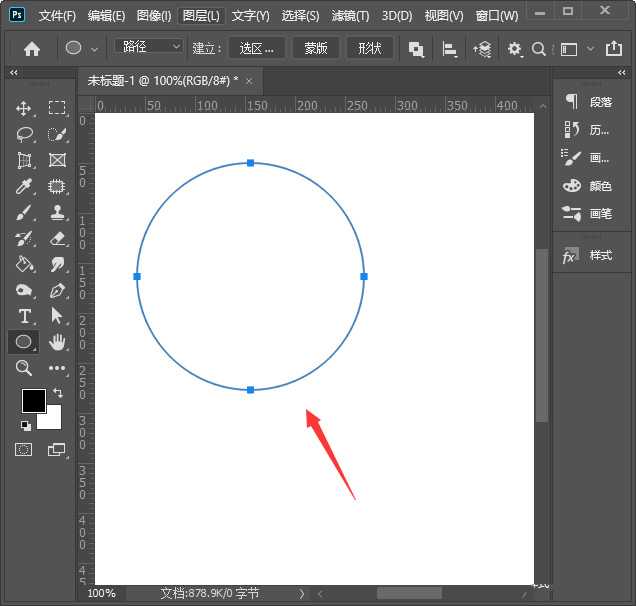Image resolution: width=636 pixels, height=606 pixels.
Task: Reset default foreground and background colors
Action: [x=25, y=425]
